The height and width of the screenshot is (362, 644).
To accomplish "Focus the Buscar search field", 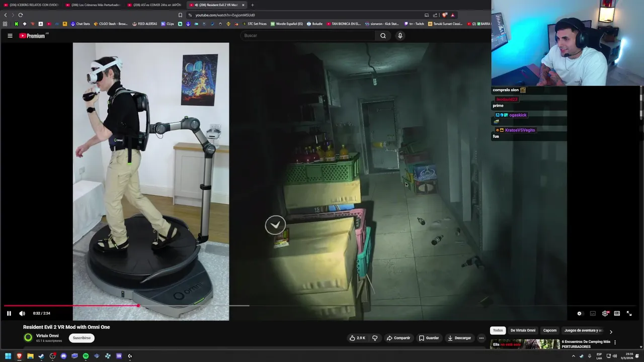I will click(308, 36).
